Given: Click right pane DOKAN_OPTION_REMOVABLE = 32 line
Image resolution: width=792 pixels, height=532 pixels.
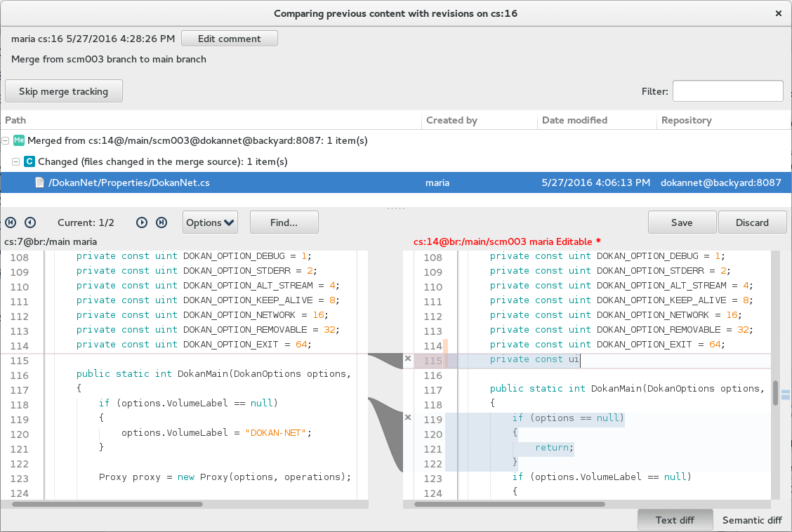Looking at the screenshot, I should pyautogui.click(x=621, y=330).
